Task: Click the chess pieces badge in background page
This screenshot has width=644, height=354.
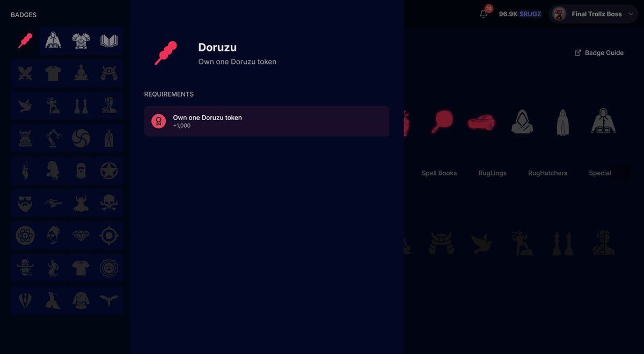Action: pyautogui.click(x=562, y=243)
